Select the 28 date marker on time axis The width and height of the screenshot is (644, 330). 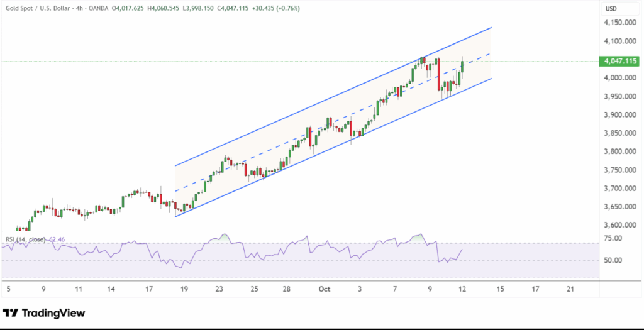[286, 289]
